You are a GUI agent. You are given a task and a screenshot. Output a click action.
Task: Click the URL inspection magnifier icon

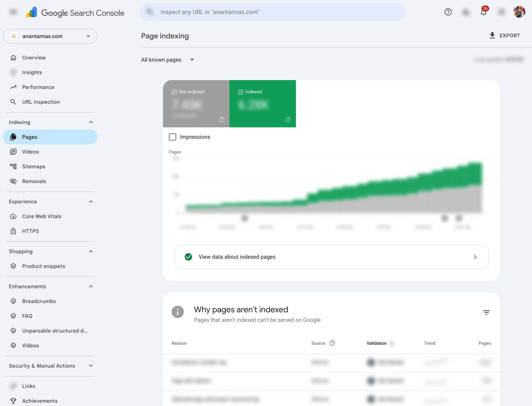pos(13,102)
